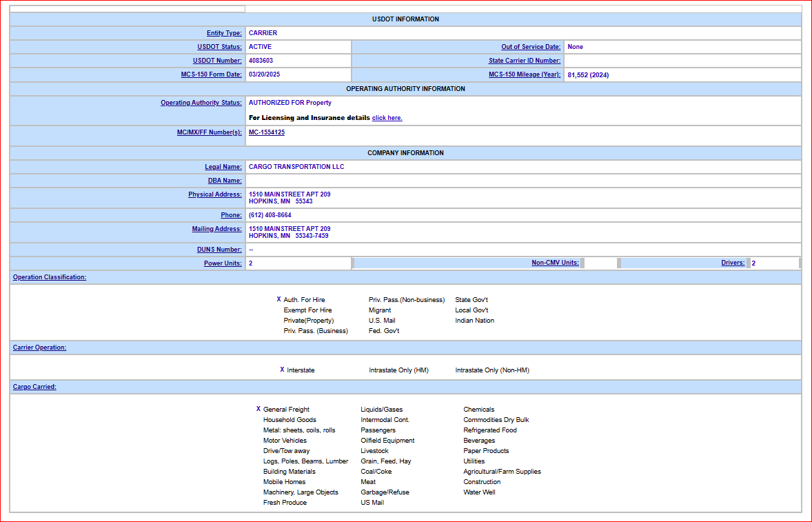Click the phone number (612) 408-8664
The image size is (812, 522).
tap(270, 215)
